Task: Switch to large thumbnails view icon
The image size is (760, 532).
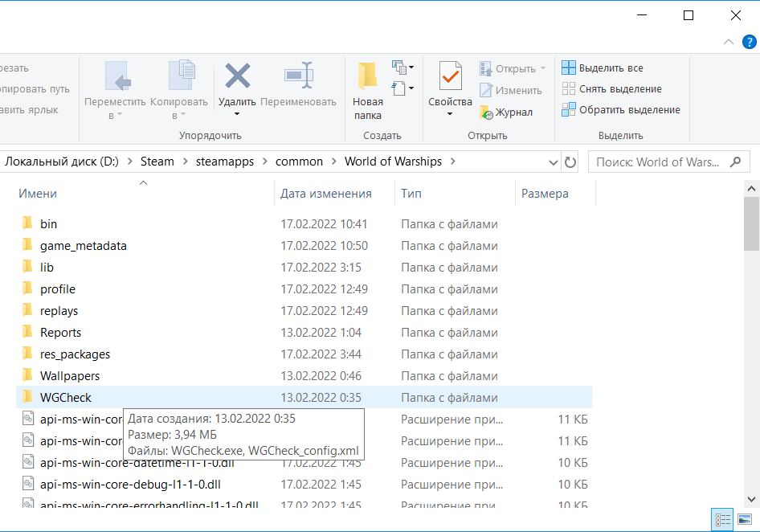Action: pyautogui.click(x=745, y=519)
